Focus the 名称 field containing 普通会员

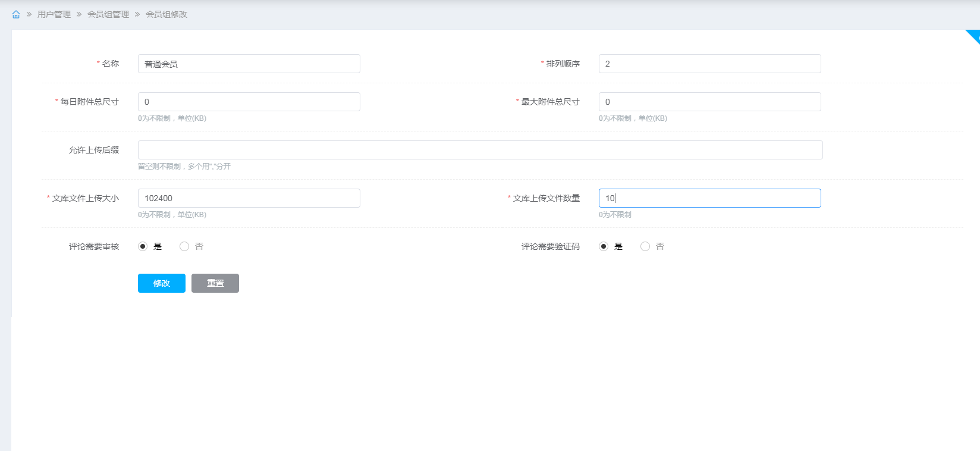(x=249, y=64)
